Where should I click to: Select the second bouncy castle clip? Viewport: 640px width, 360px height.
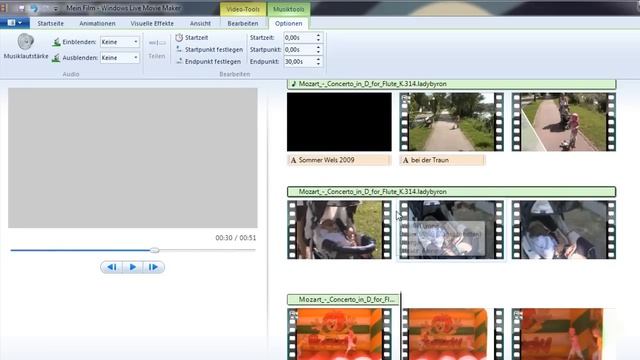point(451,334)
